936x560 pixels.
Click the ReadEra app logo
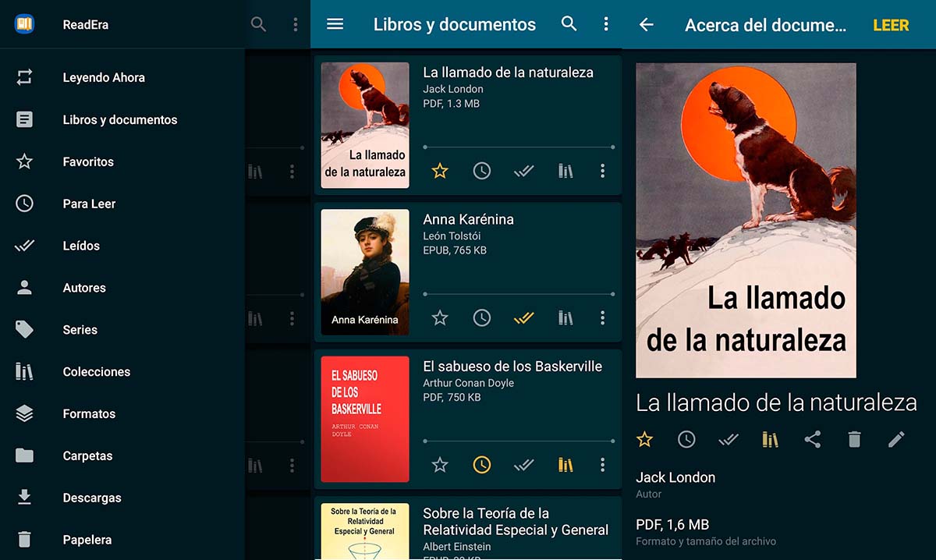pyautogui.click(x=24, y=24)
